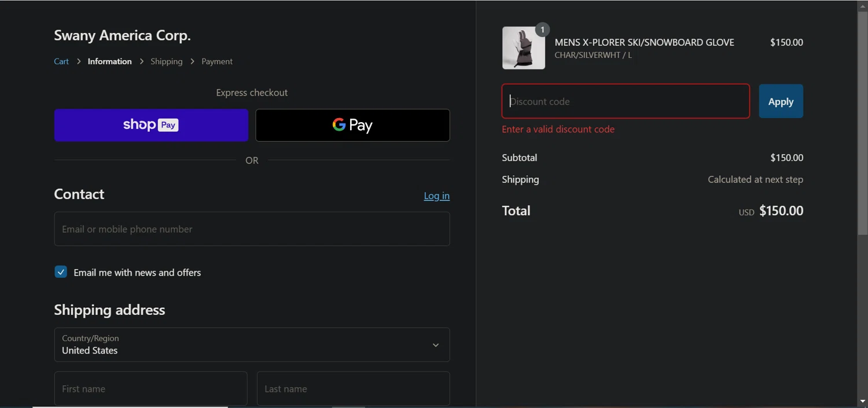Focus the Last name field
This screenshot has width=868, height=408.
tap(353, 388)
